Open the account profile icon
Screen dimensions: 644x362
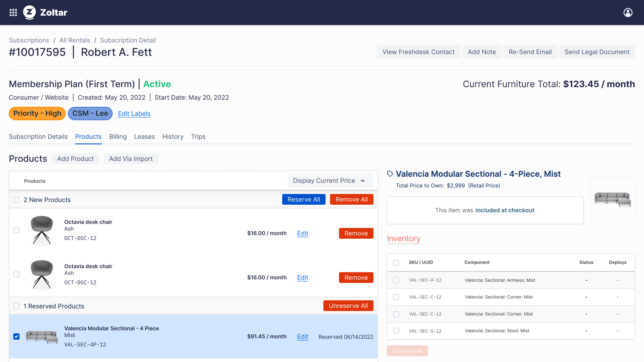[628, 12]
